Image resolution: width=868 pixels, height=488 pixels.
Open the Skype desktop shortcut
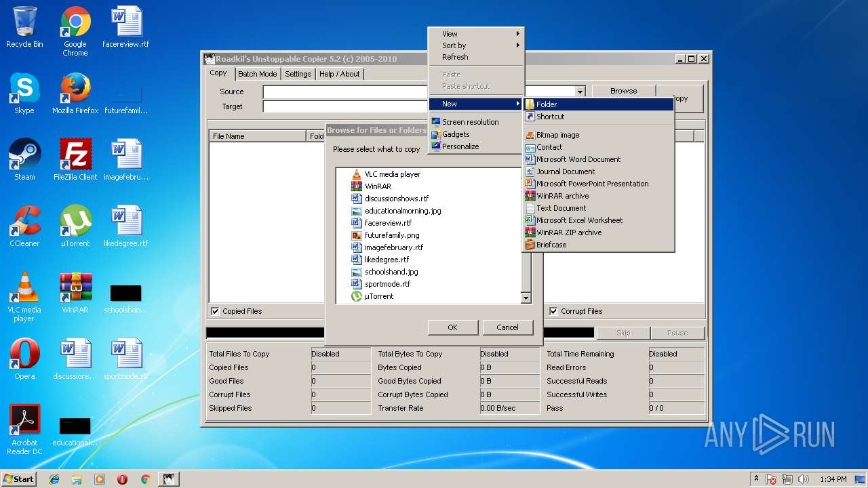24,94
